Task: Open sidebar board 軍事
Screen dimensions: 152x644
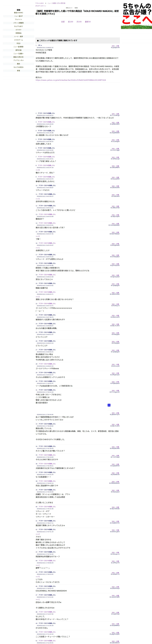Action: coord(18,71)
